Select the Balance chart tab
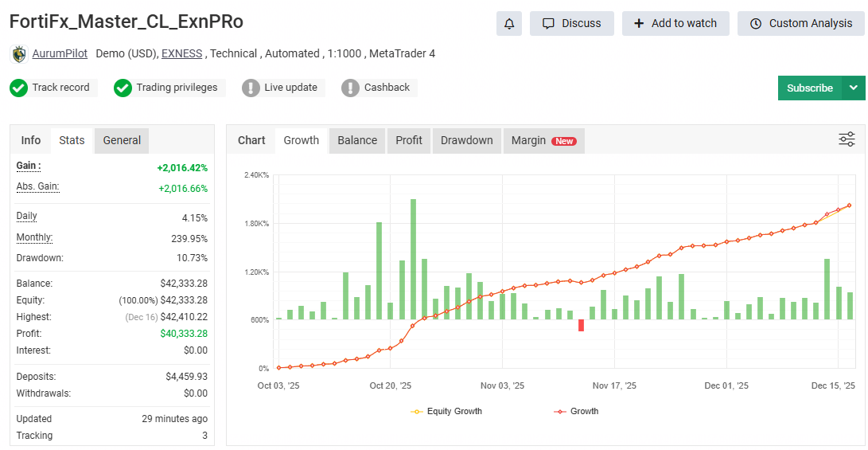 pyautogui.click(x=357, y=140)
